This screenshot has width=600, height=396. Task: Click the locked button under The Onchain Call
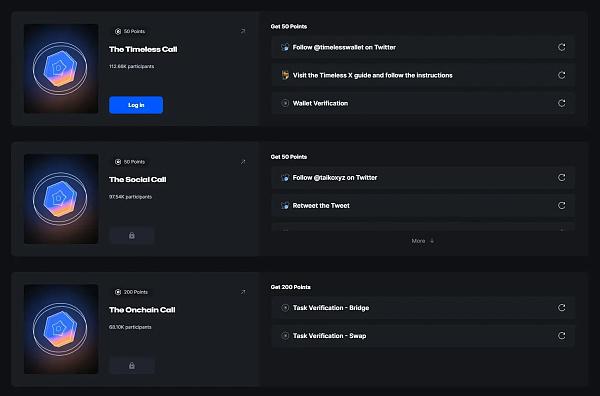(x=132, y=365)
